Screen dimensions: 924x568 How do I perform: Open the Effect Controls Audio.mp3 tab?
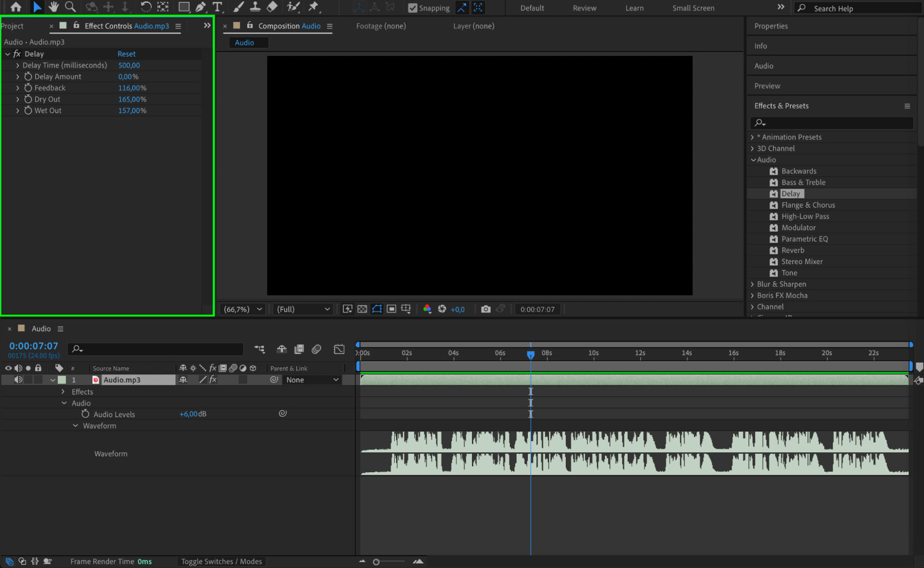click(127, 26)
